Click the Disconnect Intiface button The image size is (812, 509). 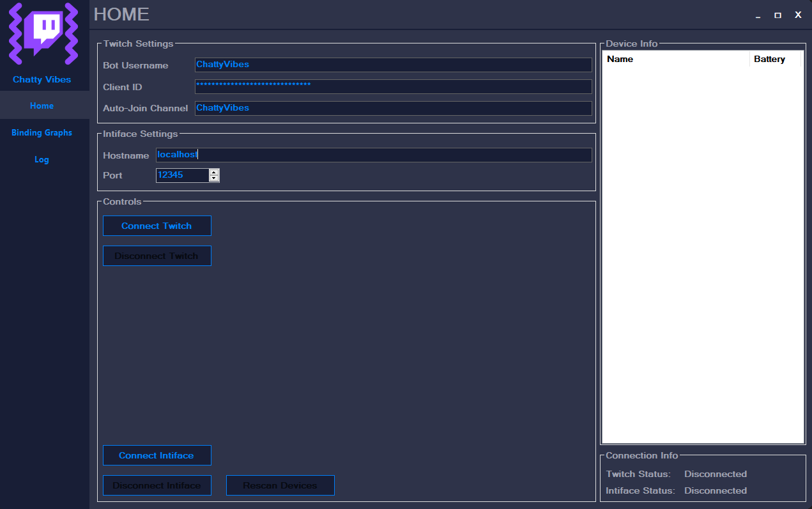coord(157,485)
